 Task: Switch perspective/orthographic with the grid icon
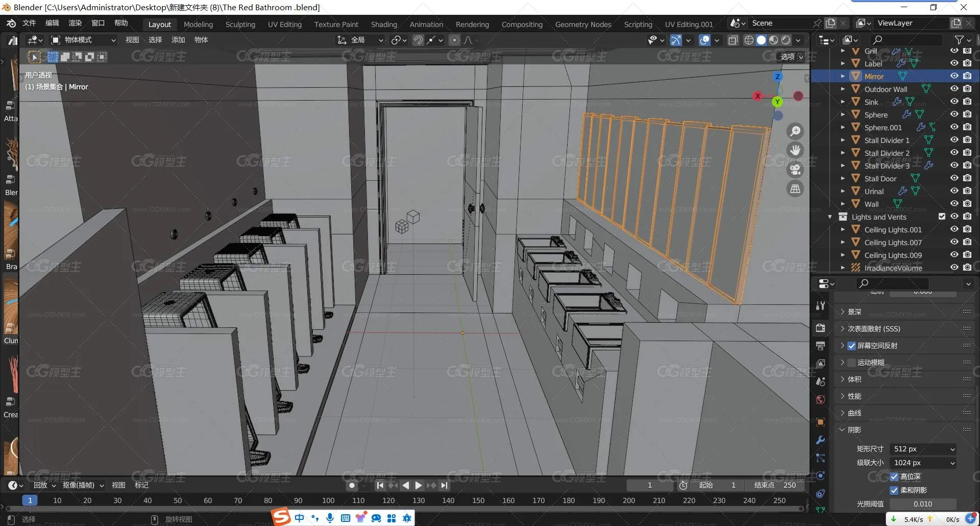point(795,189)
